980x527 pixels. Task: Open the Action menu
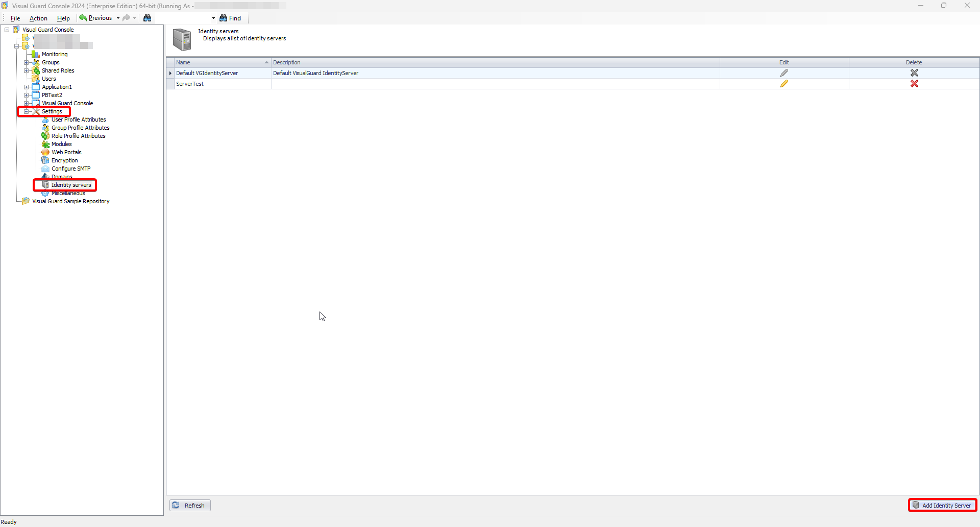tap(38, 18)
